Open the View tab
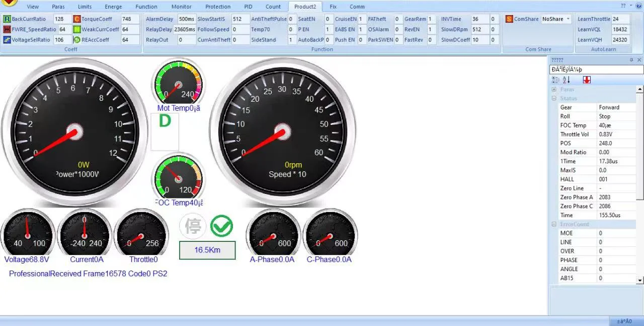The width and height of the screenshot is (644, 326). (33, 7)
